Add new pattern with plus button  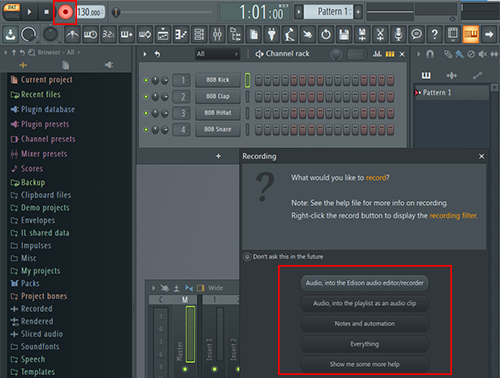click(x=358, y=12)
